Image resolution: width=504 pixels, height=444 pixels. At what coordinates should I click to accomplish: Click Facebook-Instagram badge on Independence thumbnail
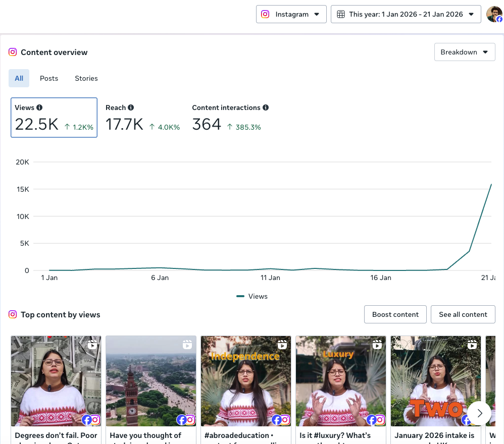click(x=281, y=420)
